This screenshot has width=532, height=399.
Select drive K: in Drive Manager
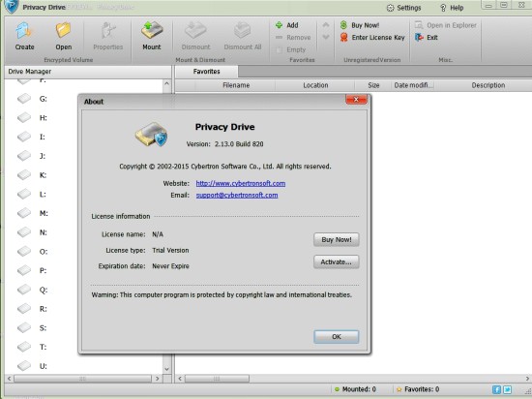tap(32, 175)
